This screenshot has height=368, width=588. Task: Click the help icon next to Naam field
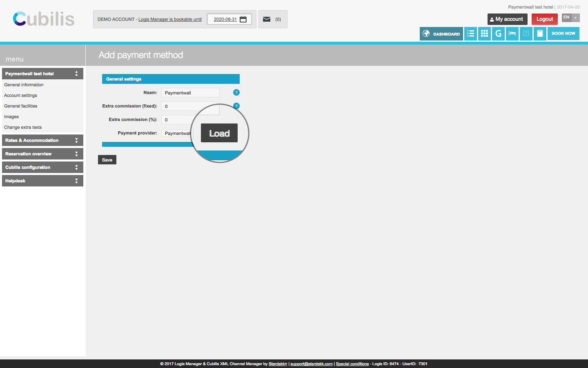tap(236, 92)
